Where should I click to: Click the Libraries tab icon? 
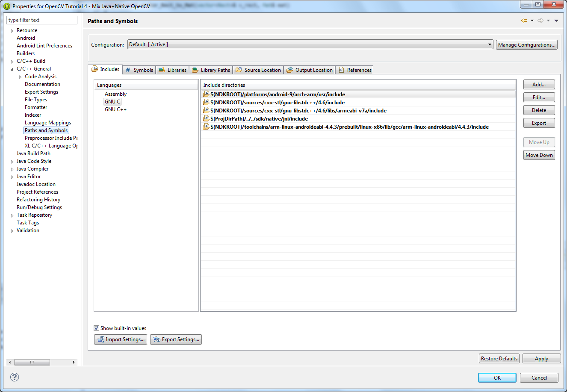162,70
